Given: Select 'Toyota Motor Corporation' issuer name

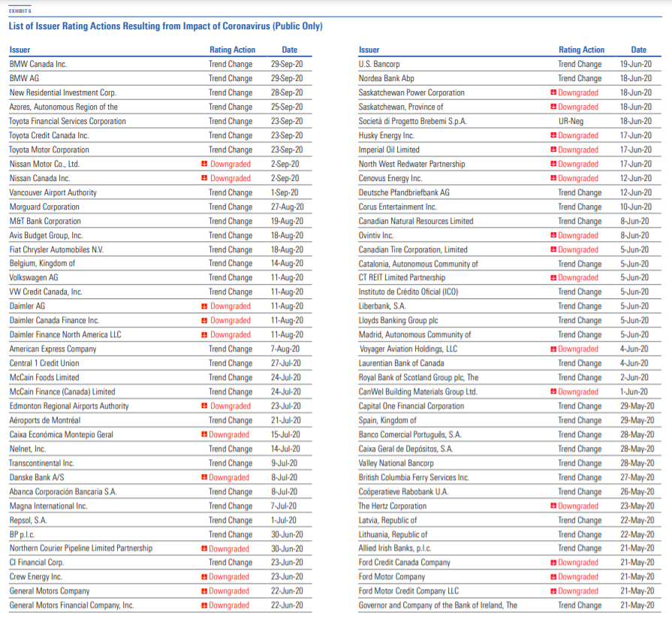Looking at the screenshot, I should coord(50,149).
